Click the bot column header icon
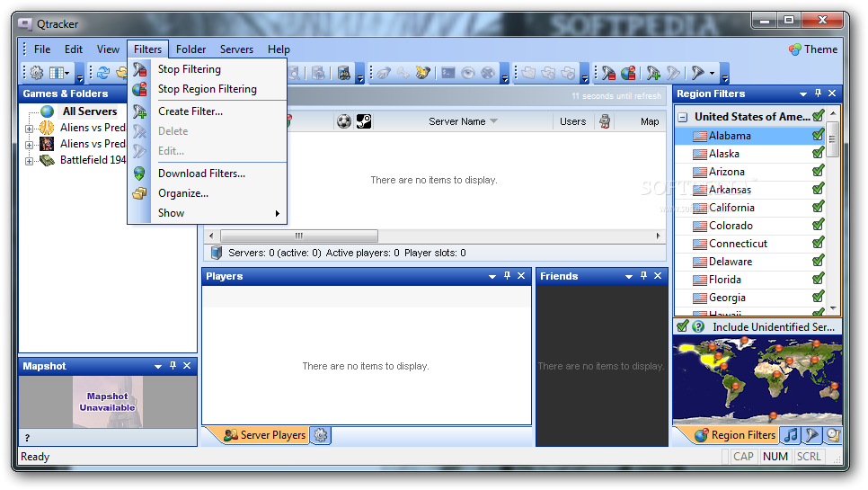Screen dimensions: 868x490 pyautogui.click(x=605, y=121)
